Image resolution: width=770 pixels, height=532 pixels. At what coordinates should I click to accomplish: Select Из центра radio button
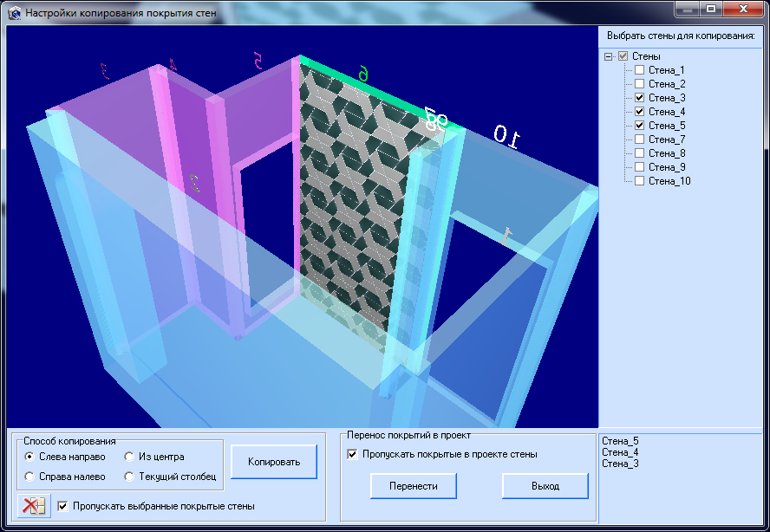[x=129, y=457]
